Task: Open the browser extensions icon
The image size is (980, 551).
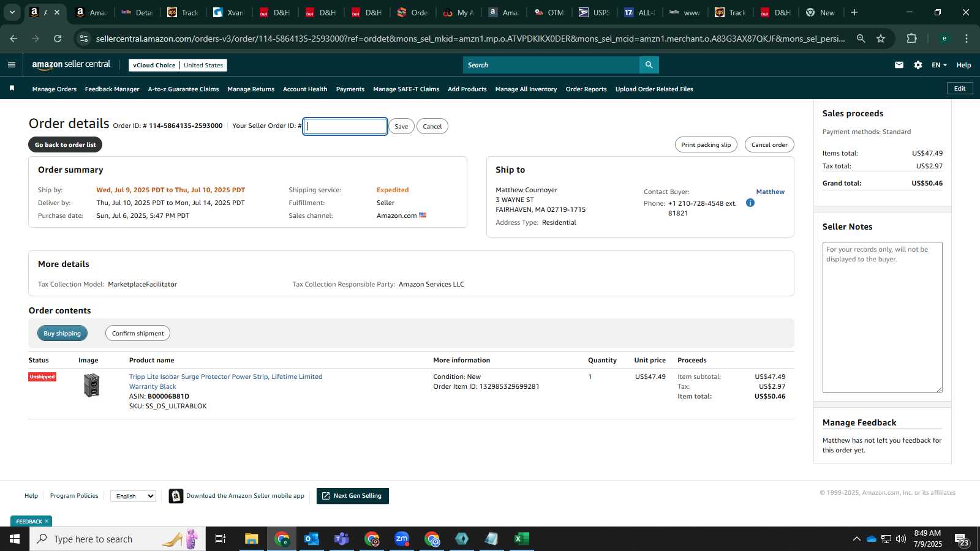Action: pyautogui.click(x=911, y=39)
